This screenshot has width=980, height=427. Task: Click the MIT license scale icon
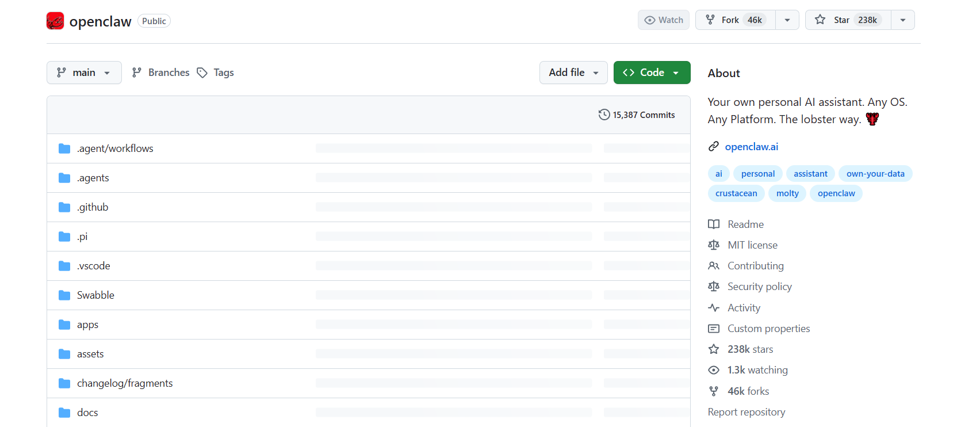714,245
